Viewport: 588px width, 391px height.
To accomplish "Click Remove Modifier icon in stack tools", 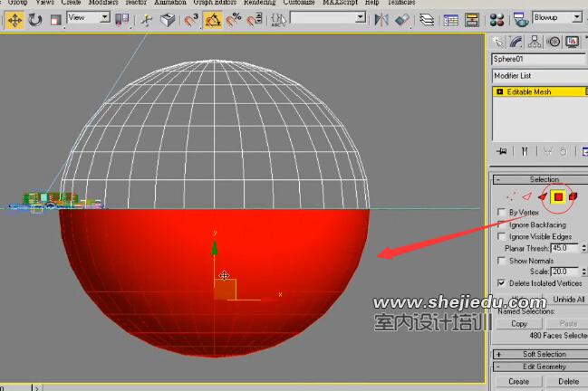I will click(x=563, y=151).
